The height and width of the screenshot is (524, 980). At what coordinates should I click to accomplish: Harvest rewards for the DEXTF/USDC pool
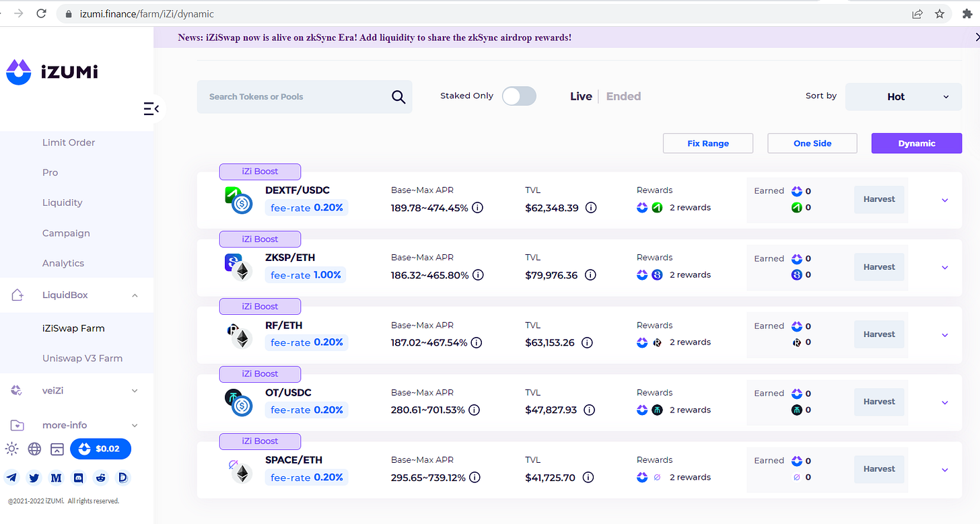point(879,200)
